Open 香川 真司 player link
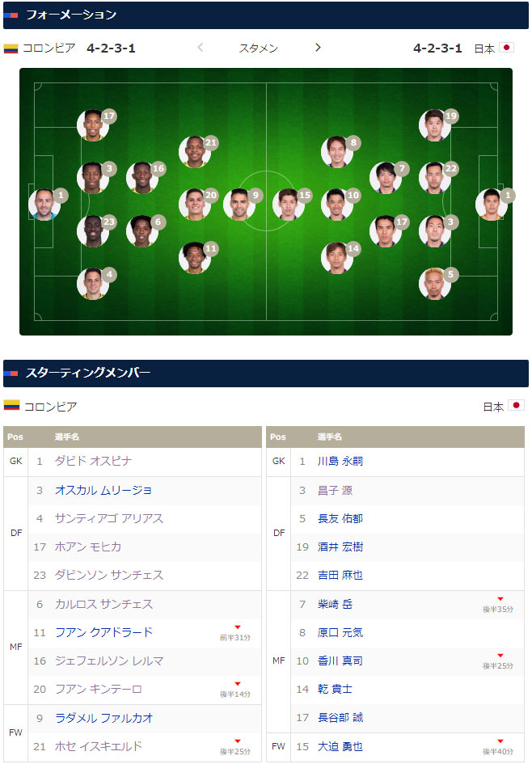The width and height of the screenshot is (532, 764). pyautogui.click(x=340, y=661)
